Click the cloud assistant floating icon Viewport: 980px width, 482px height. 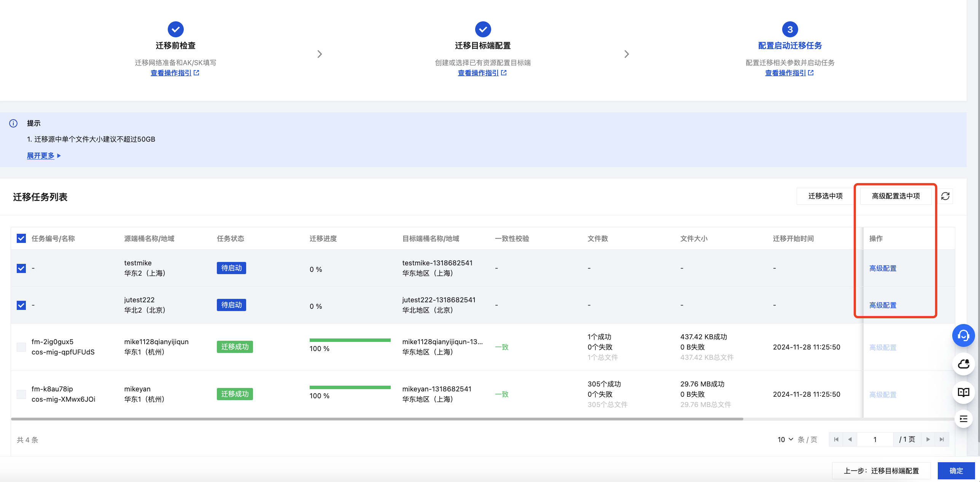point(963,364)
